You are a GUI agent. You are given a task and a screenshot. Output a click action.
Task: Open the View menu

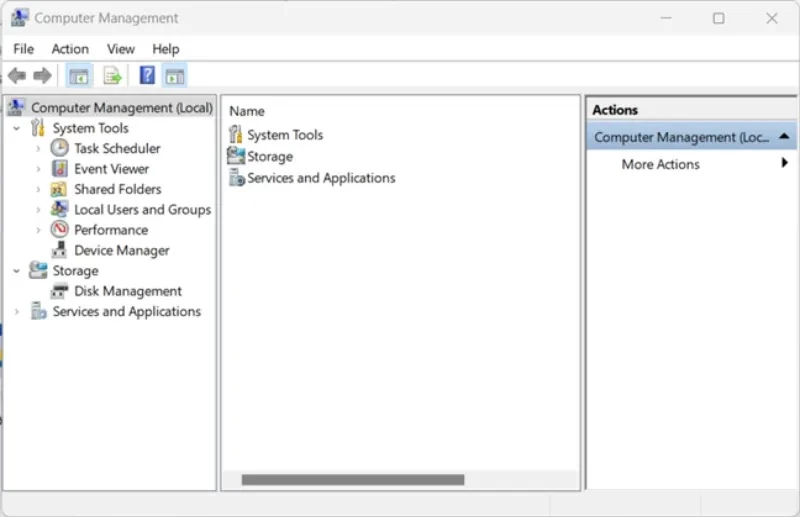(120, 49)
